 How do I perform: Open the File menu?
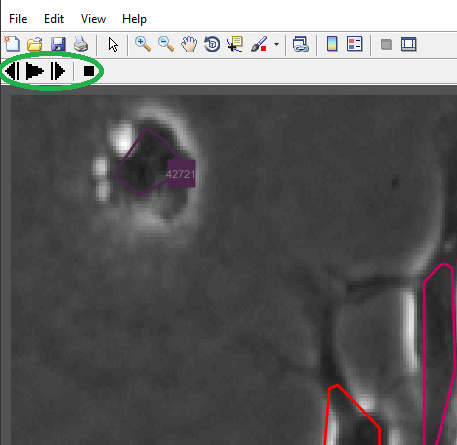(18, 19)
